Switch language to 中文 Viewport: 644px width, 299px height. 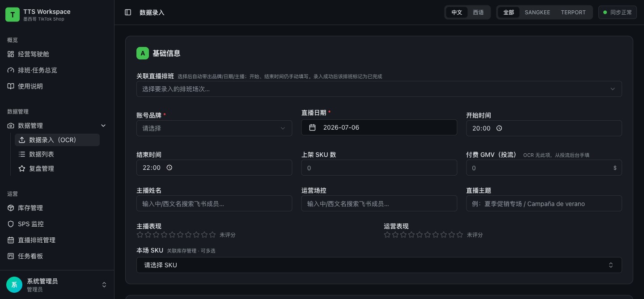point(457,13)
